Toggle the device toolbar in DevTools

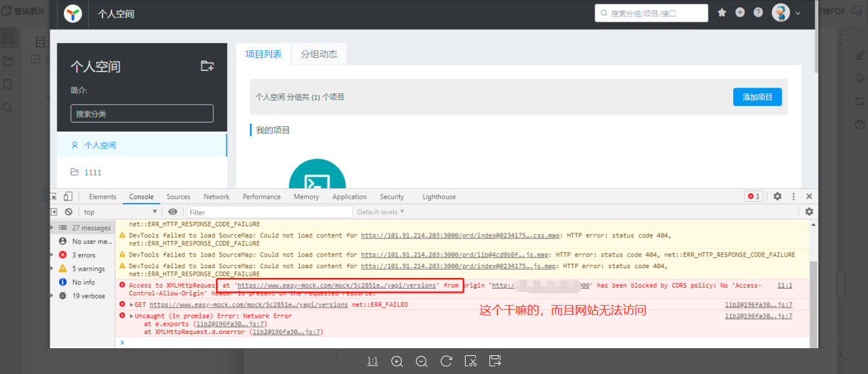(x=68, y=196)
